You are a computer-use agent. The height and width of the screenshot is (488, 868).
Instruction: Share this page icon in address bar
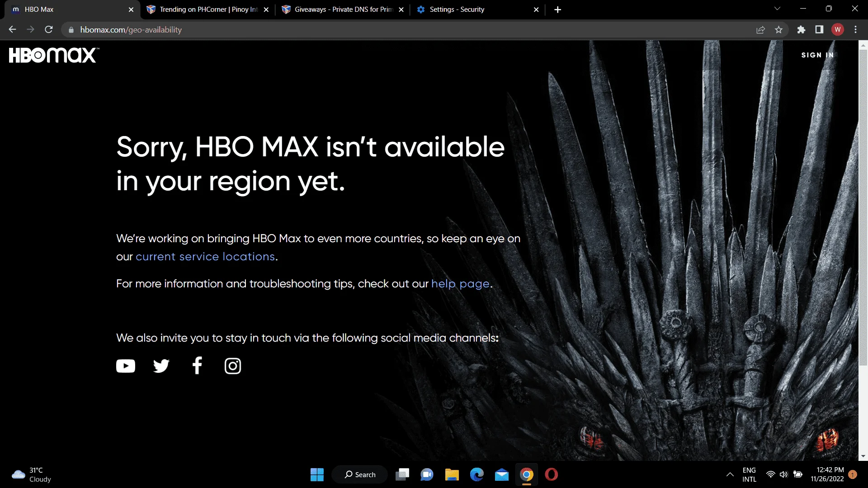point(760,30)
